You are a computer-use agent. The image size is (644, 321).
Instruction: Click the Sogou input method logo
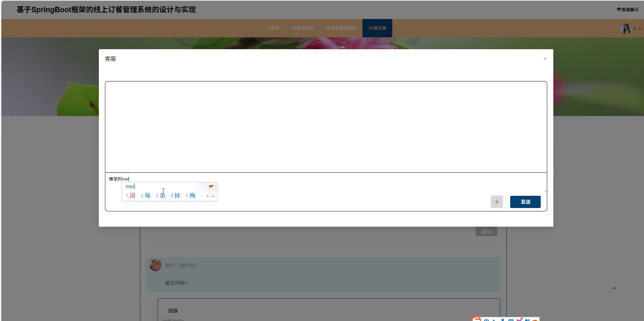[x=477, y=319]
